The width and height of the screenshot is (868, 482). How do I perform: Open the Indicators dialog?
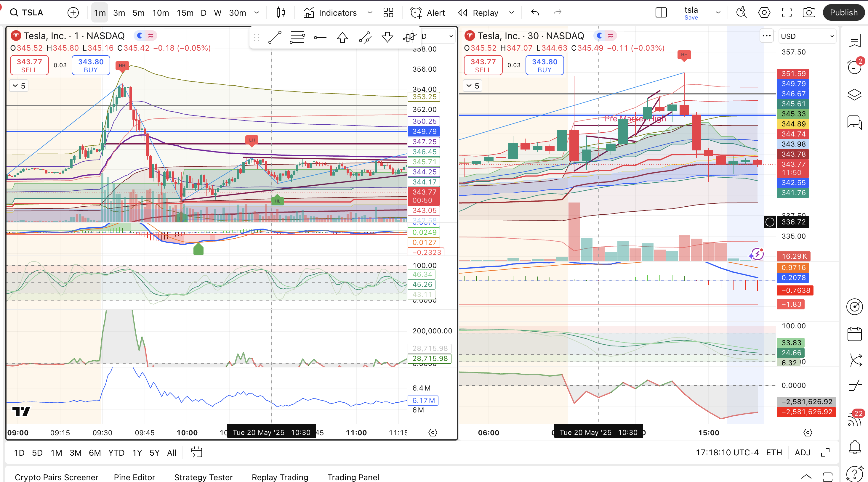click(330, 13)
